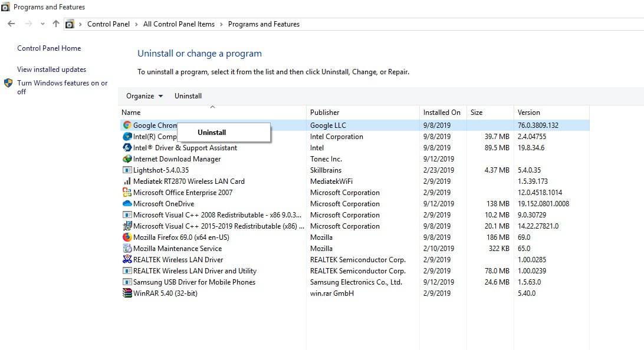
Task: Click the Microsoft Office Enterprise 2007 icon
Action: click(127, 193)
